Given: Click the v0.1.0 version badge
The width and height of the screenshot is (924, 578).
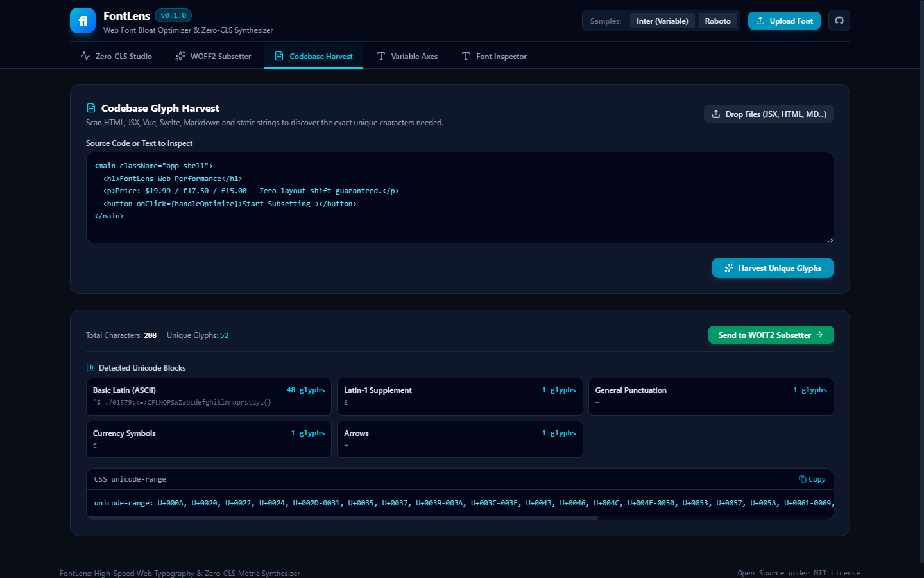Looking at the screenshot, I should click(173, 15).
